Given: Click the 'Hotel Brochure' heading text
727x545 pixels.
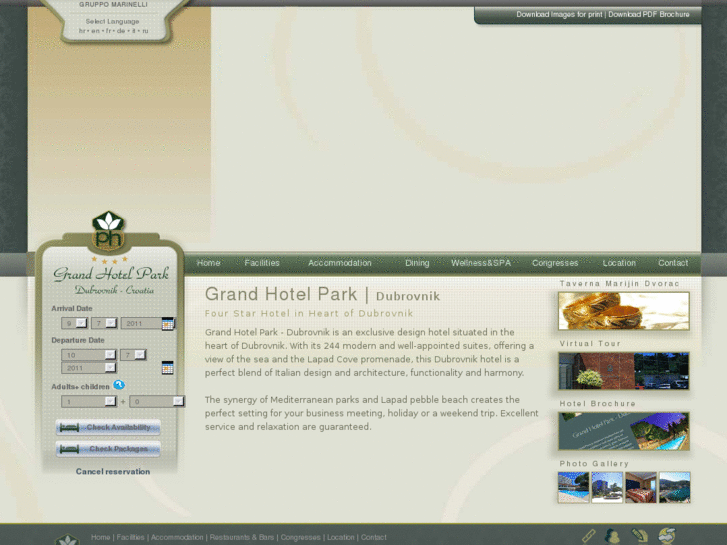Looking at the screenshot, I should (597, 404).
